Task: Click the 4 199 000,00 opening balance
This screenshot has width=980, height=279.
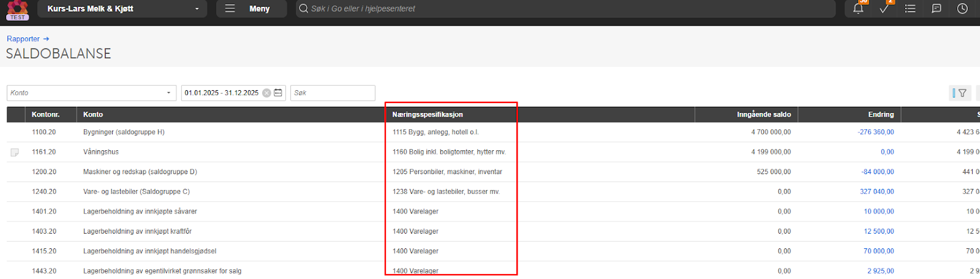Action: [771, 152]
